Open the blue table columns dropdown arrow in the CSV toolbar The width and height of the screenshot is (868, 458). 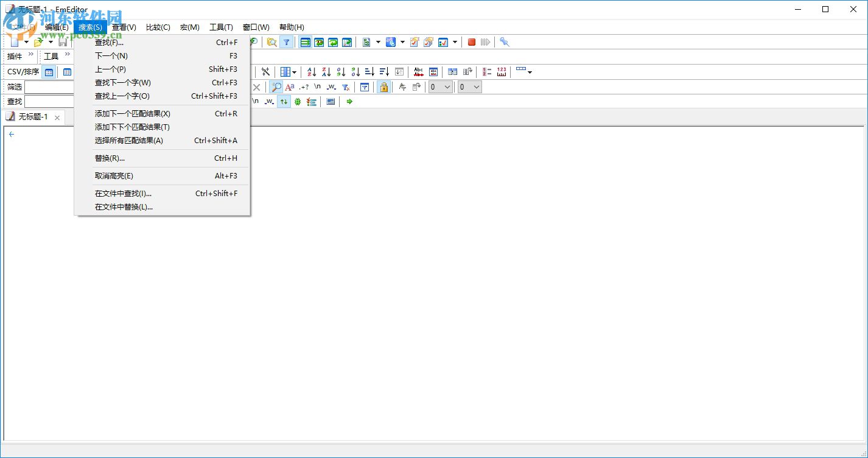(x=295, y=72)
